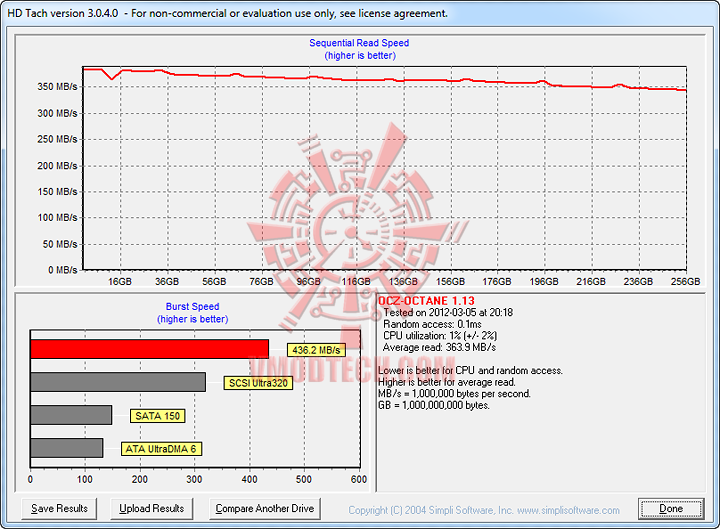
Task: Click the Sequential Read Speed heading
Action: (x=359, y=43)
